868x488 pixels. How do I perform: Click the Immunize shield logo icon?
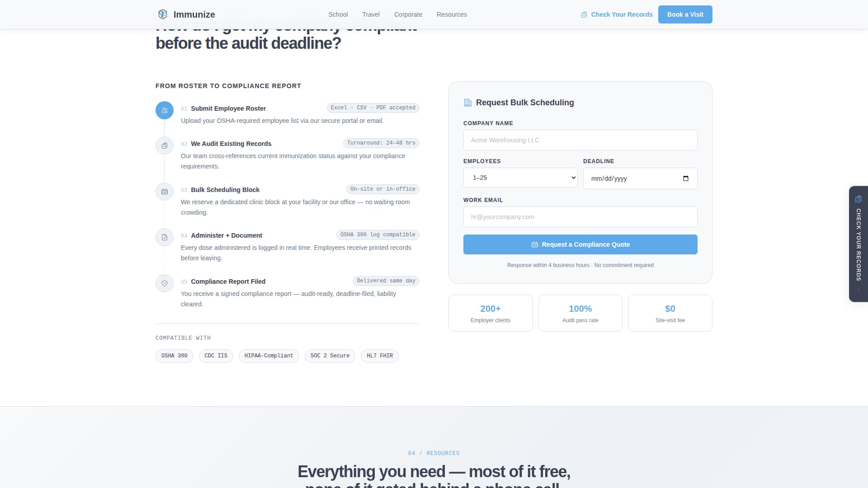click(x=163, y=14)
